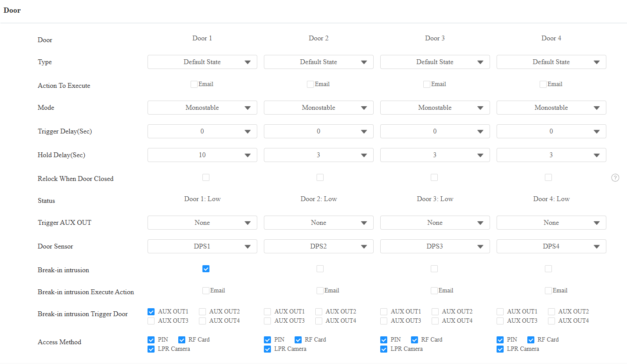Expand Door 1 Hold Delay dropdown

pos(202,155)
